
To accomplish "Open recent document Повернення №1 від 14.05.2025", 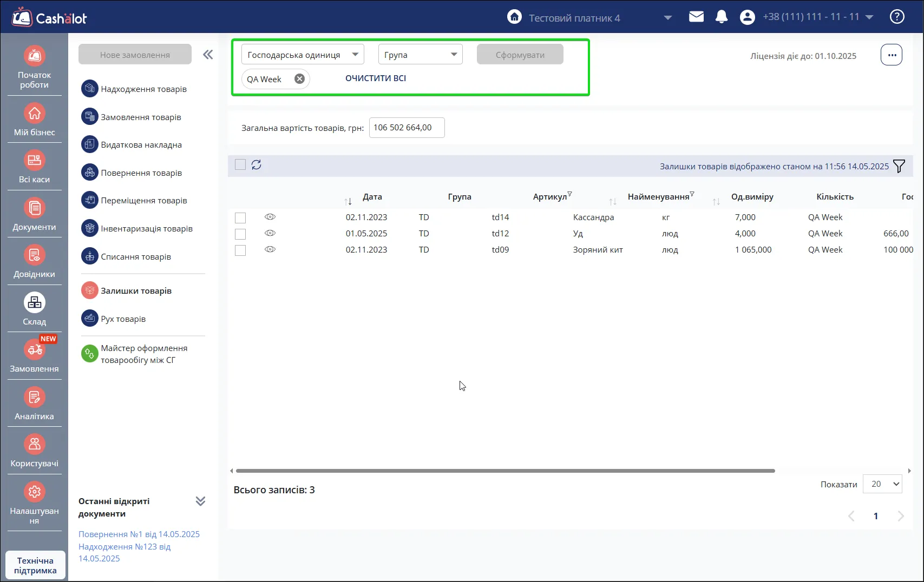I will pos(139,534).
